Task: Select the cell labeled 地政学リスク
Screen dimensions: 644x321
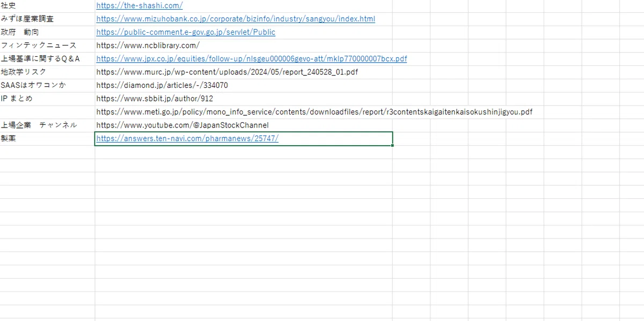Action: tap(47, 72)
